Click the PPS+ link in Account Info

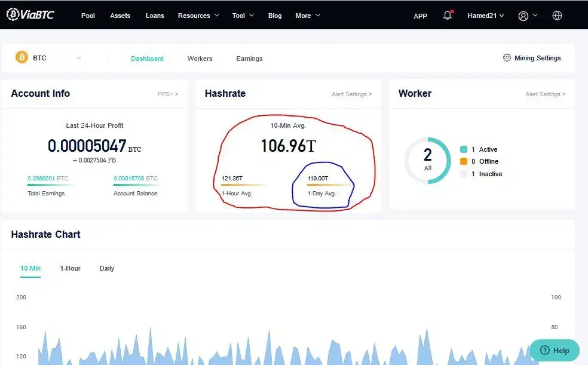tap(167, 94)
